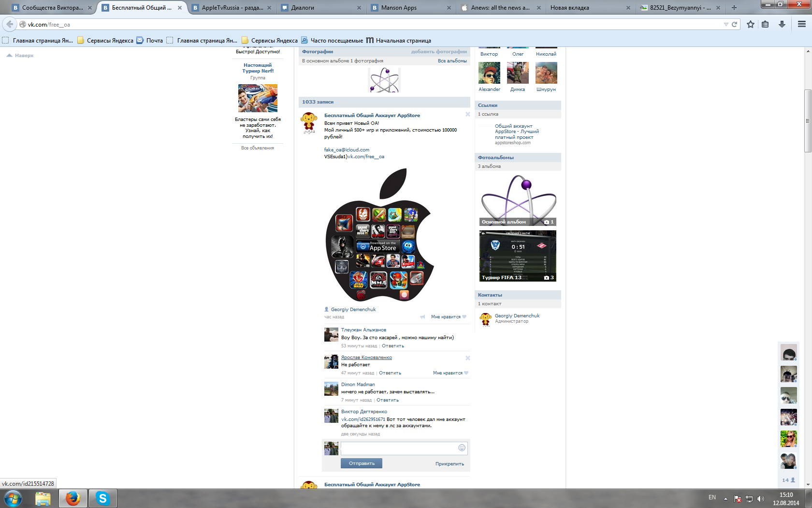Delete the pinned wall post with the X
The height and width of the screenshot is (508, 812).
click(x=467, y=115)
